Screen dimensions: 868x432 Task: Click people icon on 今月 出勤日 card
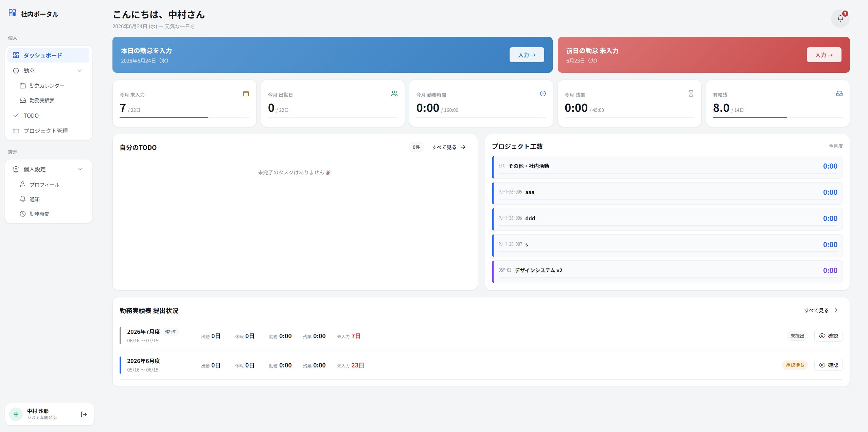[394, 93]
